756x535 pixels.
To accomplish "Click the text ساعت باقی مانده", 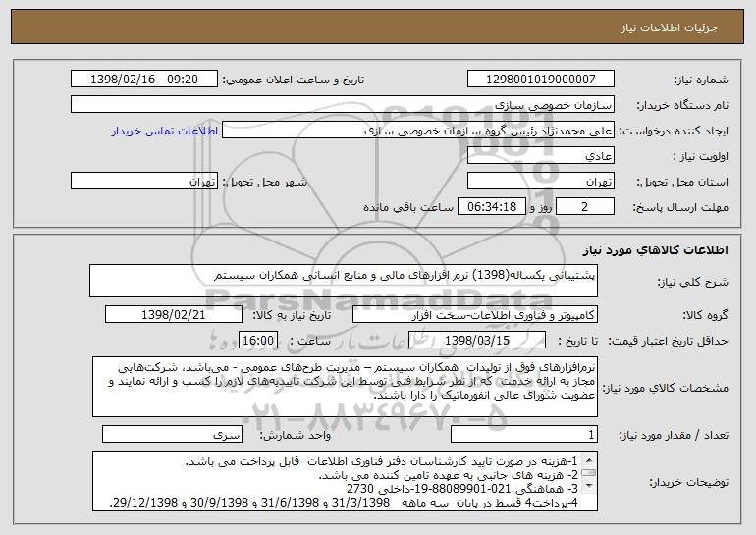I will point(408,207).
